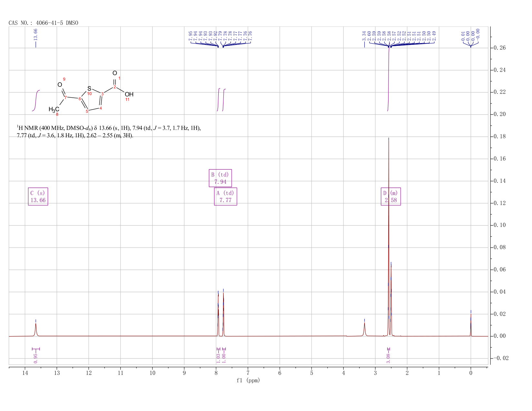Click the 10 tick label on ppm axis
This screenshot has height=411, width=532.
[x=153, y=373]
